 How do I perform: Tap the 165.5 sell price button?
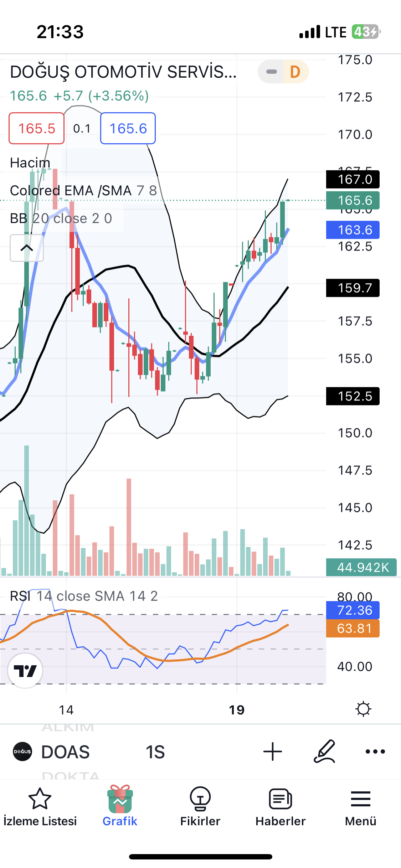(x=37, y=128)
